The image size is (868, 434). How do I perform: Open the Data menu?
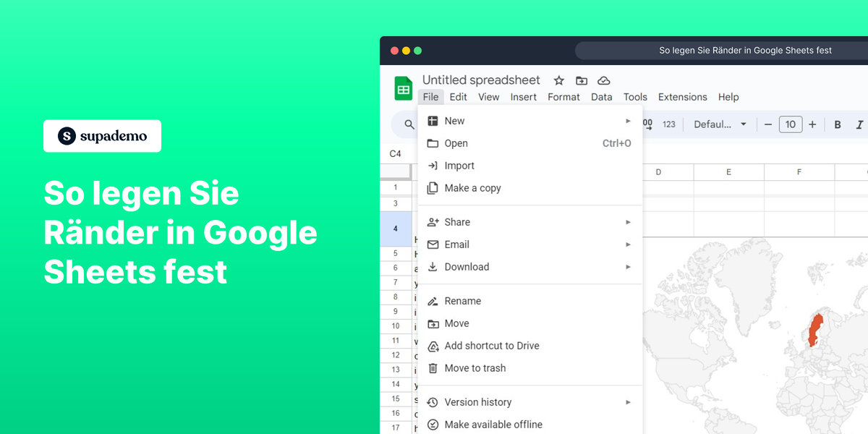tap(601, 97)
